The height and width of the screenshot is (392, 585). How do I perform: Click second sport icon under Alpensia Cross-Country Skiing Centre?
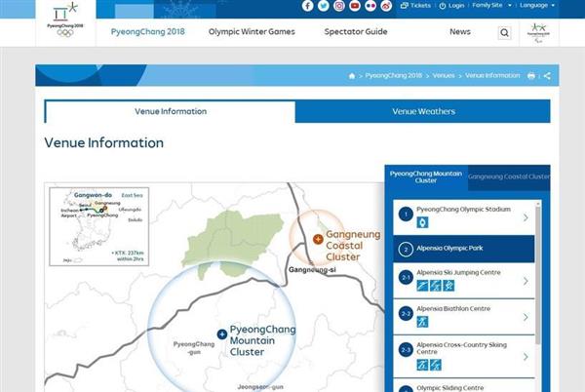[436, 365]
